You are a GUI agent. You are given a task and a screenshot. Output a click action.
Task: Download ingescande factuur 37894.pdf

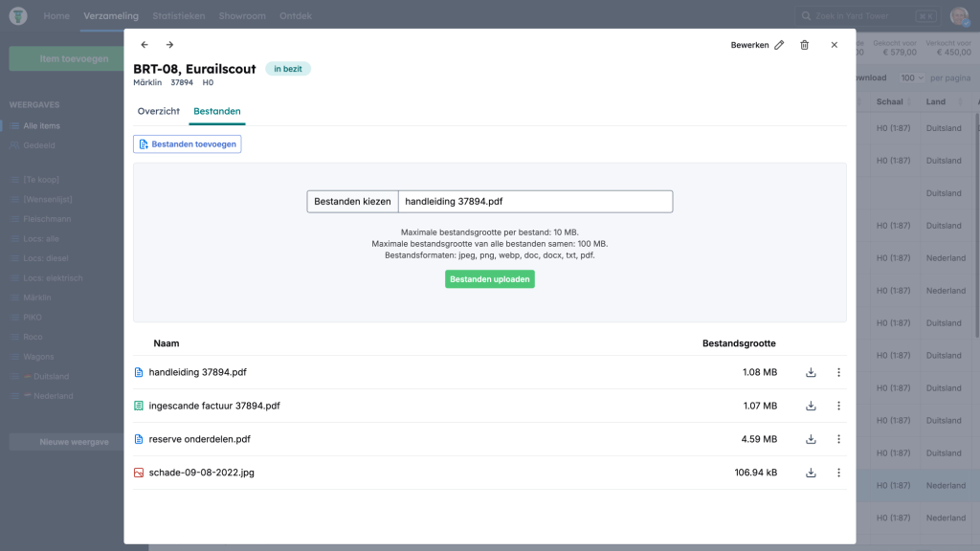click(x=811, y=407)
